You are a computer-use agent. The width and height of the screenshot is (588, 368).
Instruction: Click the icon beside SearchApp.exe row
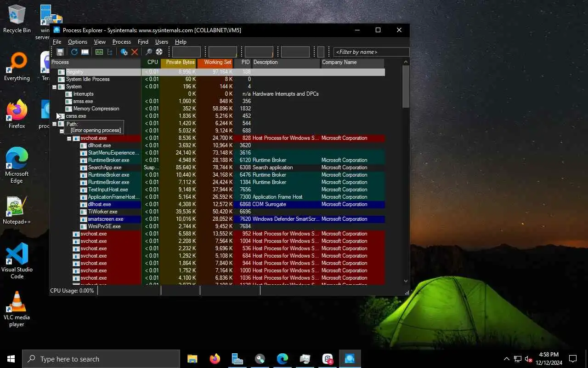84,167
